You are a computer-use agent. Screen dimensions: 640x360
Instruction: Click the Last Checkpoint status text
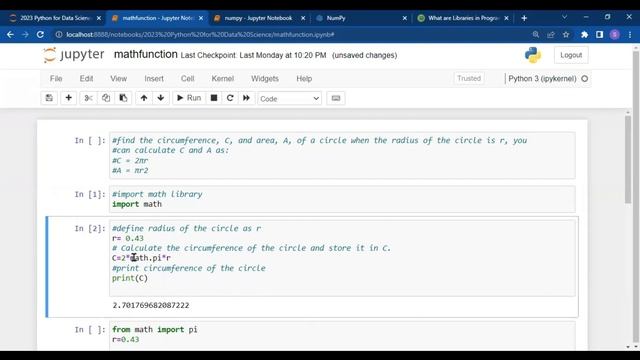click(x=253, y=55)
